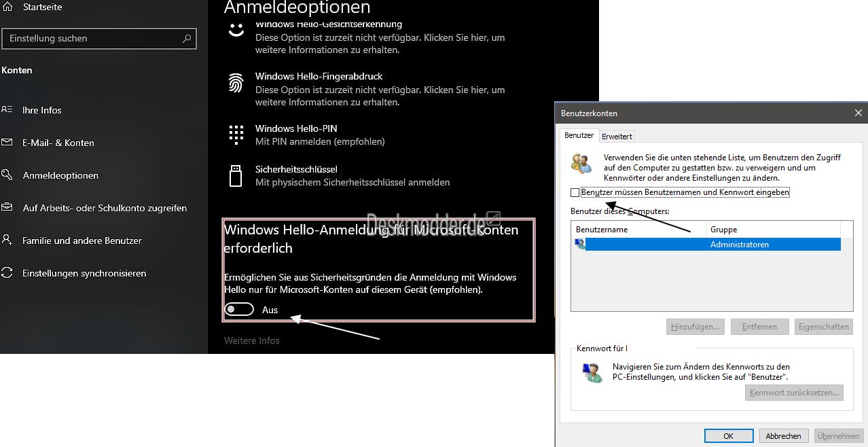
Task: Open Familie und andere Benutzer page
Action: coord(82,240)
